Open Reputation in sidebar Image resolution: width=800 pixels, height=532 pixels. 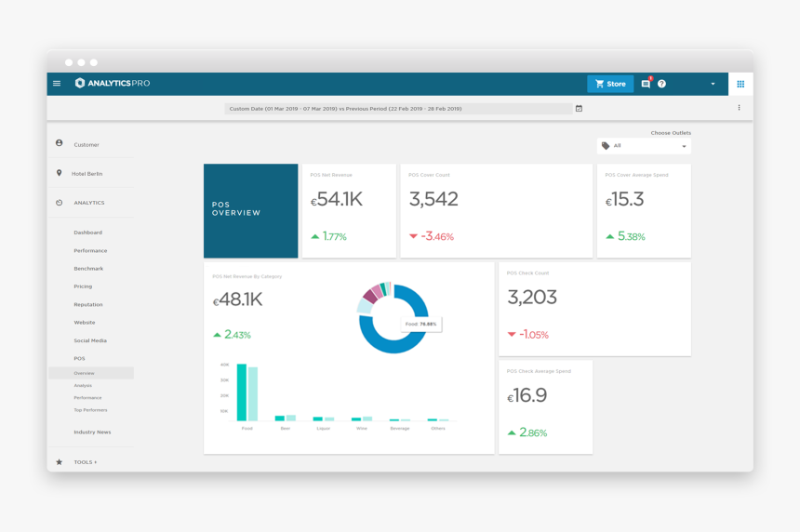(88, 304)
